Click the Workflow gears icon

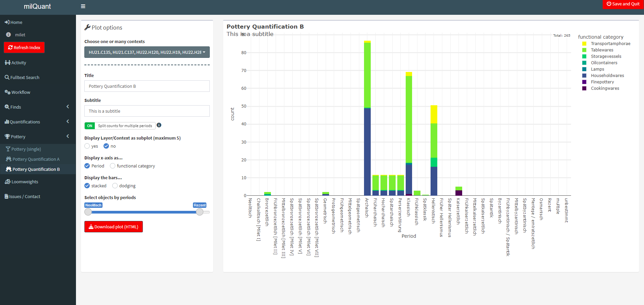[x=7, y=92]
